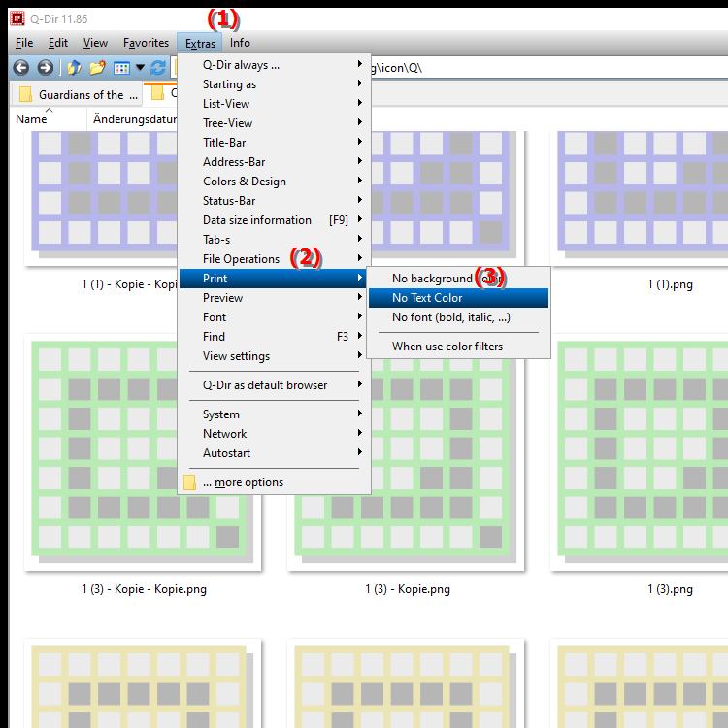Open the Favorites menu
This screenshot has width=728, height=728.
point(146,43)
